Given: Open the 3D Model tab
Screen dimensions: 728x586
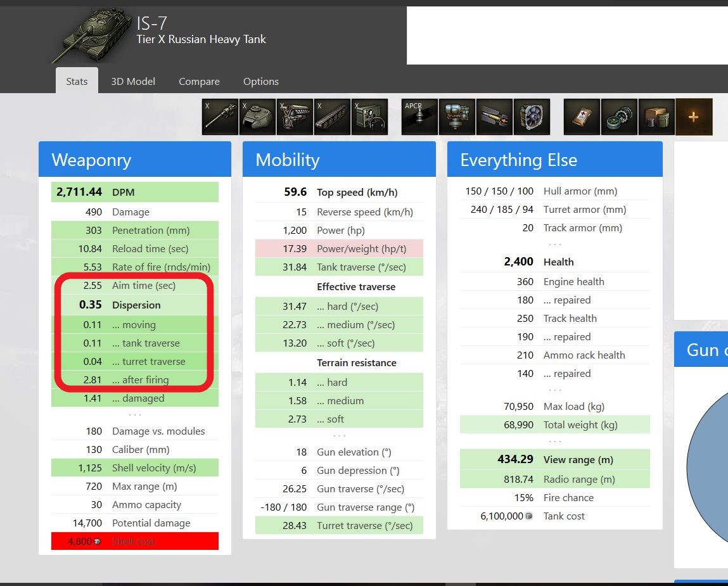Looking at the screenshot, I should (x=133, y=81).
